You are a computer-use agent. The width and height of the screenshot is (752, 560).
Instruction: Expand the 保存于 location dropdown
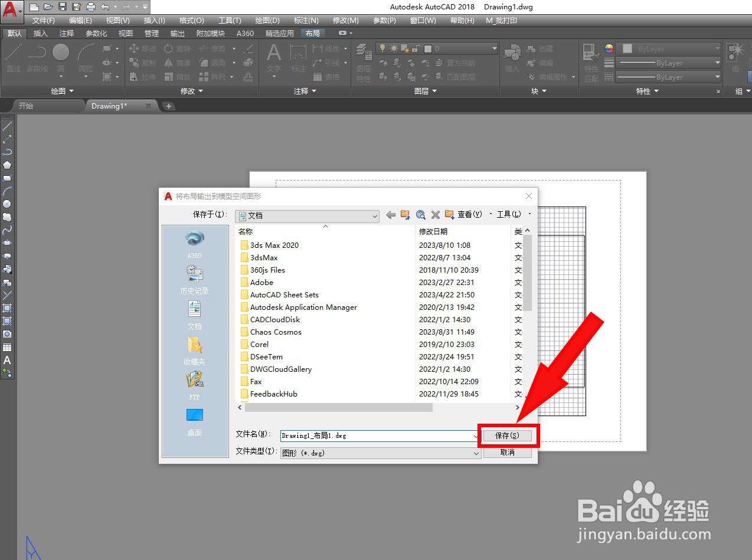pos(375,217)
